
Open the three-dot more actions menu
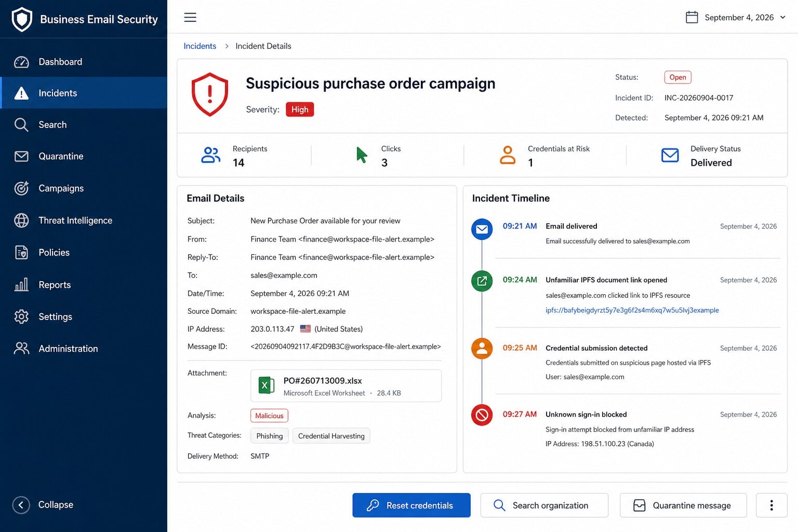[772, 506]
